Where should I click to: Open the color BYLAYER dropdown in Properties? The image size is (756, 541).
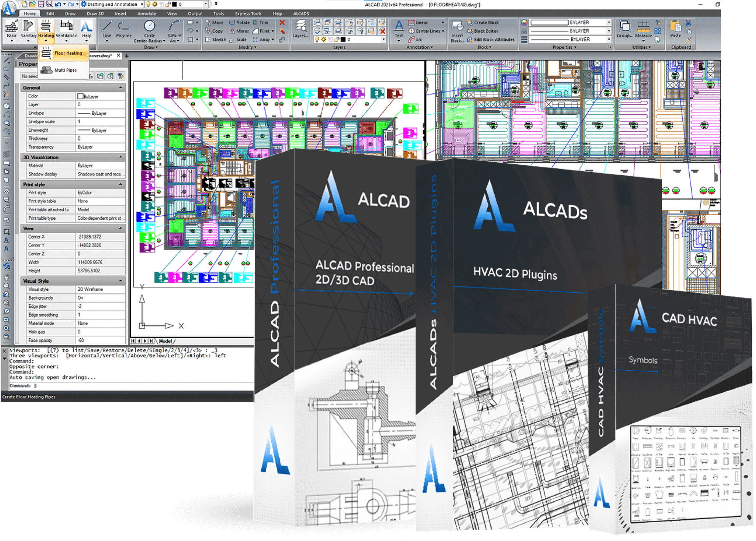(609, 22)
